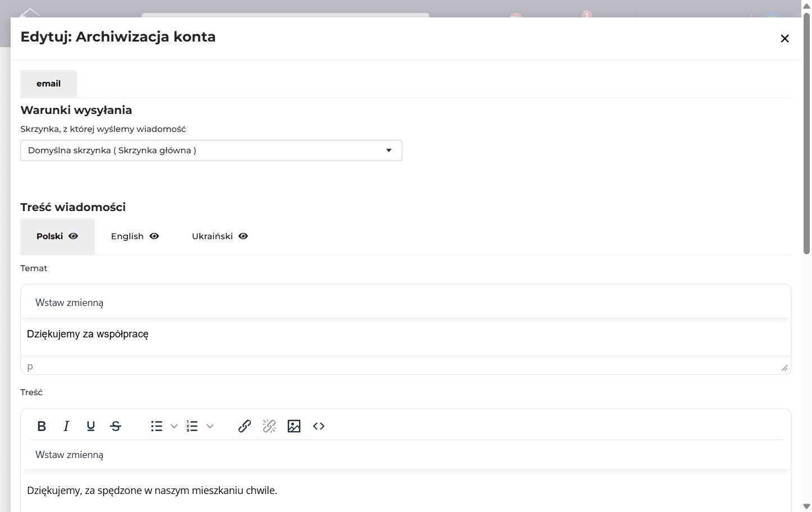Click the scrollbar up arrow
Image resolution: width=812 pixels, height=512 pixels.
point(806,6)
